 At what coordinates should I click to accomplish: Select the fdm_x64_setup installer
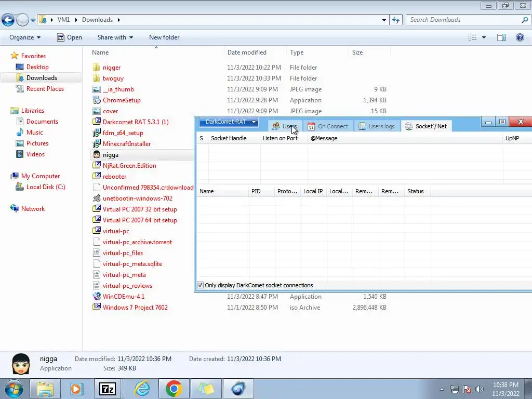coord(123,132)
